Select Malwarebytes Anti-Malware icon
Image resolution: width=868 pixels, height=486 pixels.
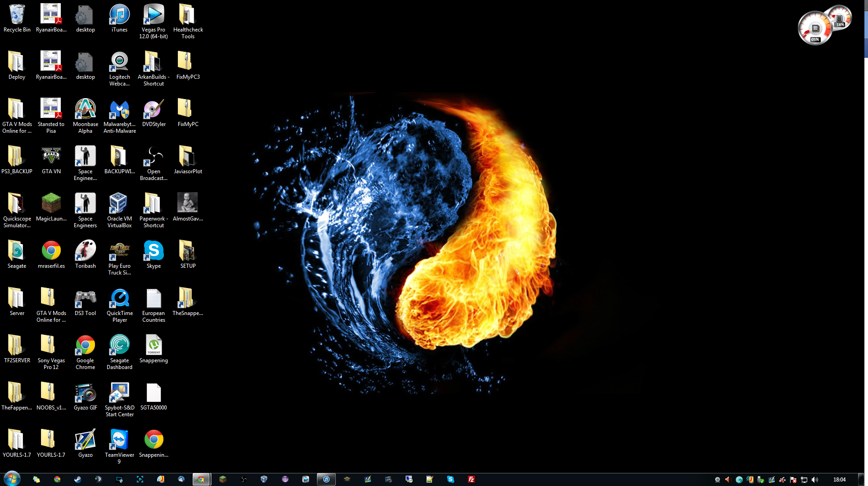119,110
